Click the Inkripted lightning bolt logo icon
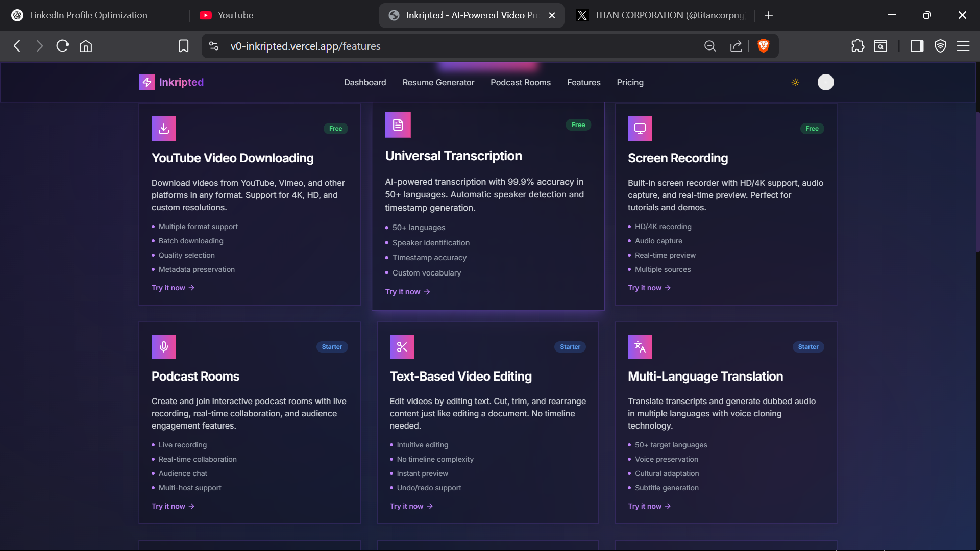980x551 pixels. coord(147,82)
